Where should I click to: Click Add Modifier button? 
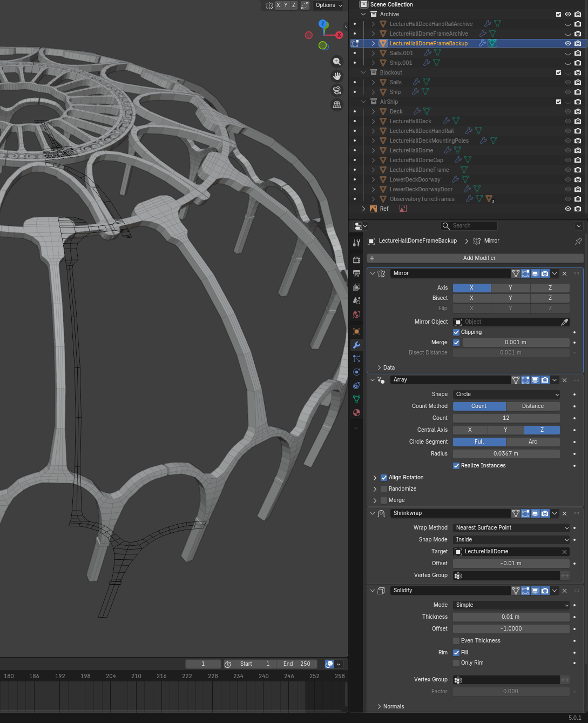coord(475,258)
